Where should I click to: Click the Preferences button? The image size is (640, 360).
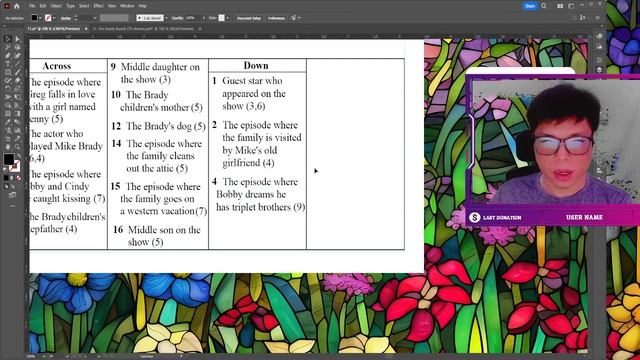276,18
